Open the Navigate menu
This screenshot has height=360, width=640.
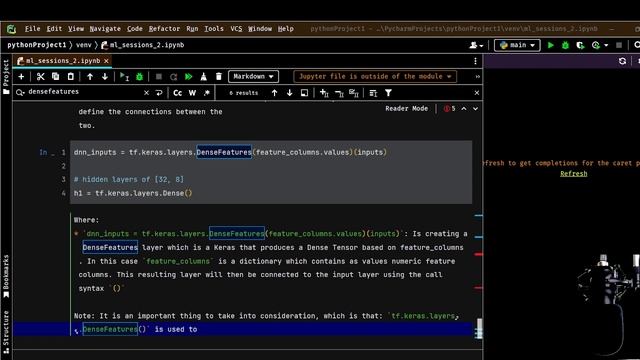(x=105, y=29)
